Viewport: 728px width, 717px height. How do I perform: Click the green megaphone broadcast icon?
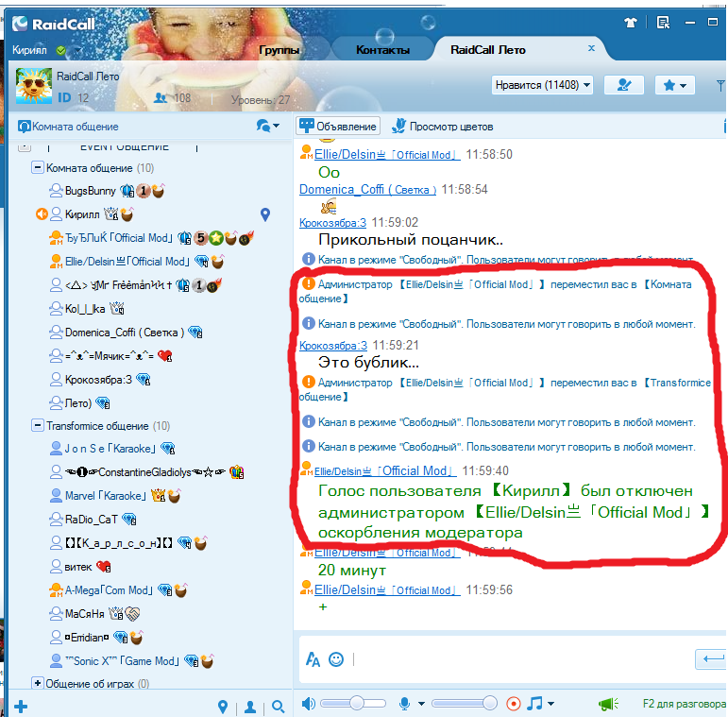coord(608,704)
